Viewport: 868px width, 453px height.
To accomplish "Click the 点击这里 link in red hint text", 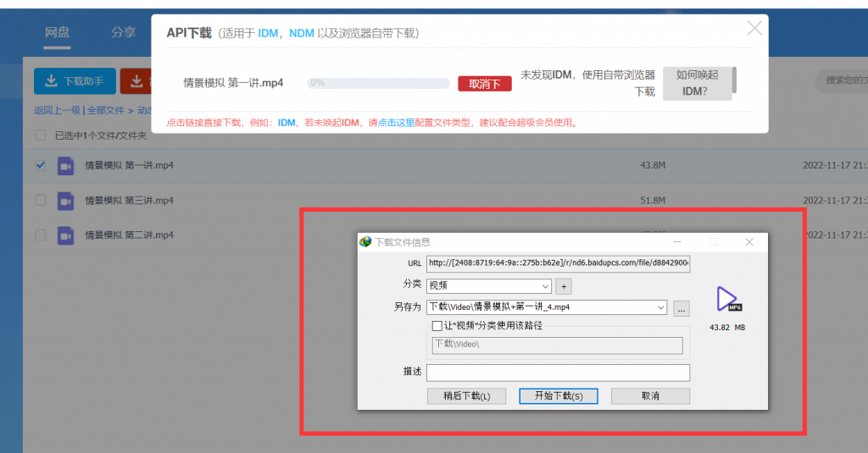I will (396, 123).
